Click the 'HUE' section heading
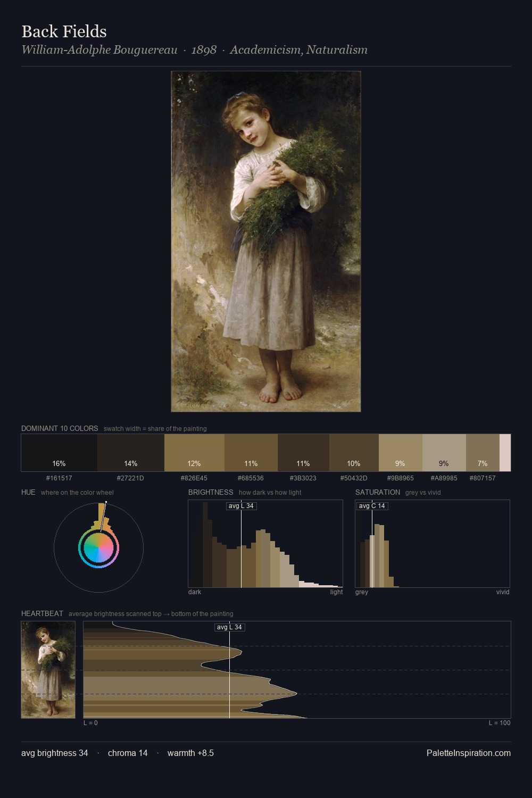Viewport: 532px width, 798px height. [28, 492]
